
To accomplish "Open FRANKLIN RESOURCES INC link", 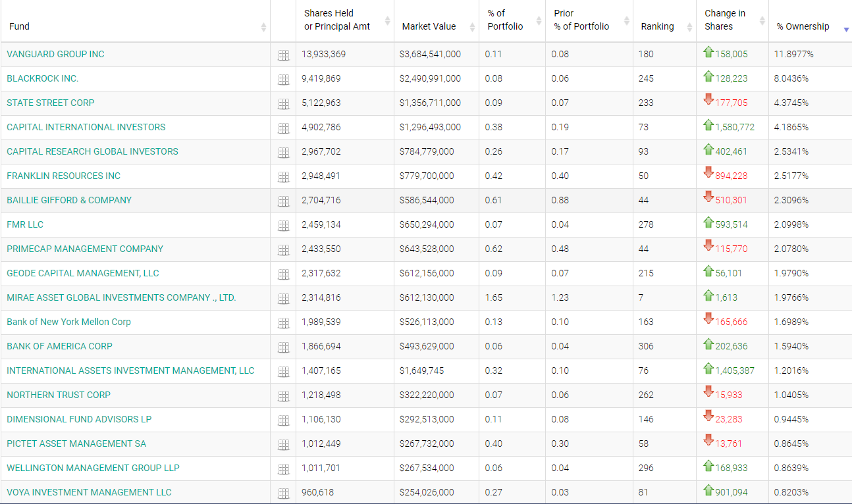I will tap(64, 176).
